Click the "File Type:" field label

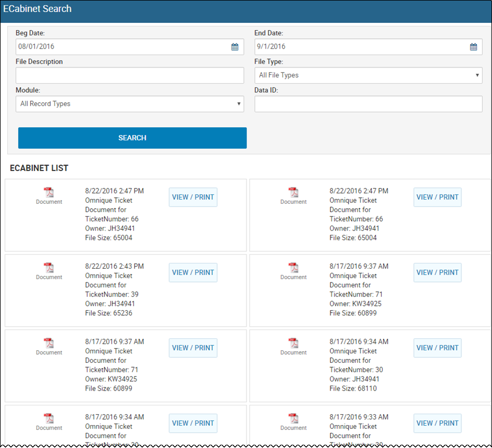[x=268, y=62]
